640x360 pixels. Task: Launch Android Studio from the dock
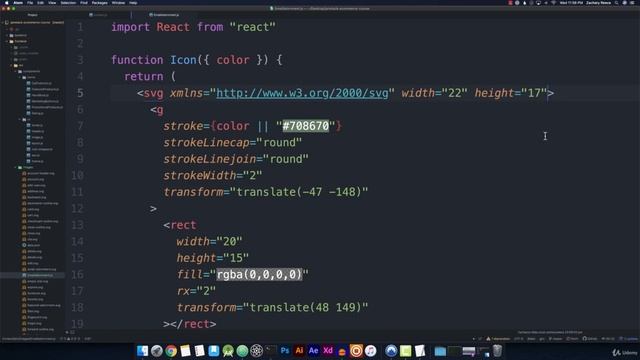[x=228, y=351]
